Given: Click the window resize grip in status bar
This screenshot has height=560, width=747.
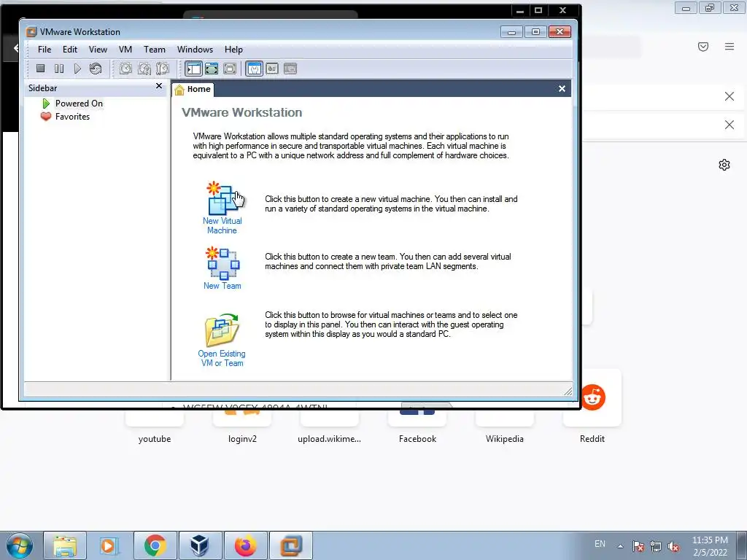Looking at the screenshot, I should (x=568, y=391).
